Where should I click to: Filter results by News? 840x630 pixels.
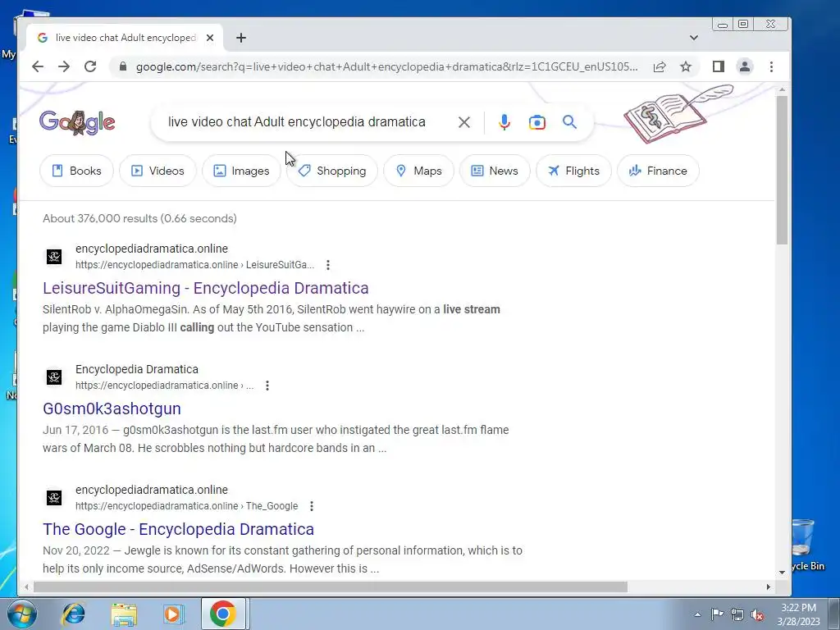pos(495,171)
